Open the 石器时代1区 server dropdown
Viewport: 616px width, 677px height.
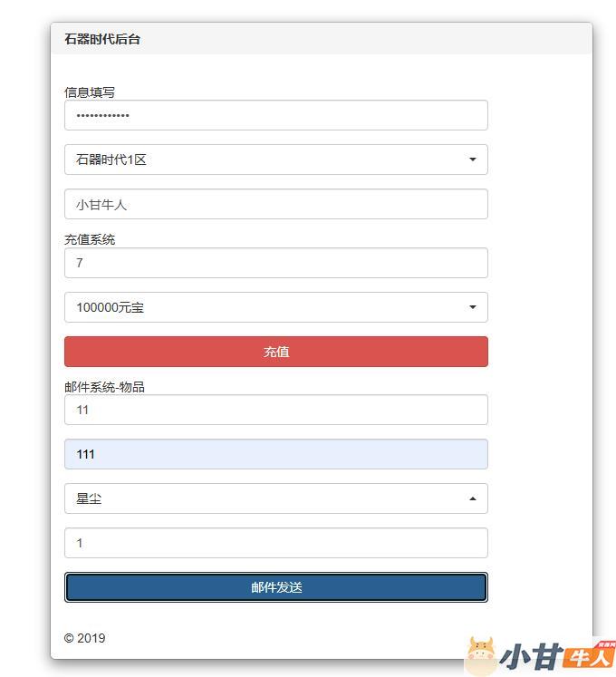tap(275, 160)
